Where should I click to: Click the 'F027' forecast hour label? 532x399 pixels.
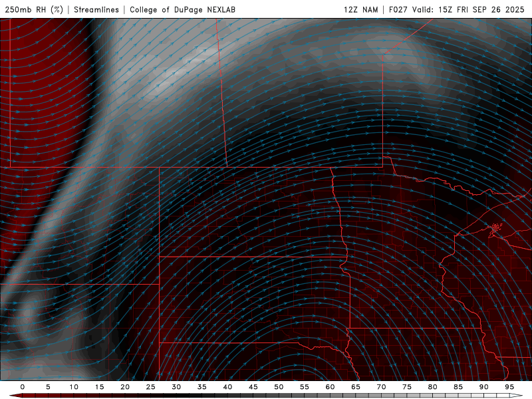[x=398, y=9]
